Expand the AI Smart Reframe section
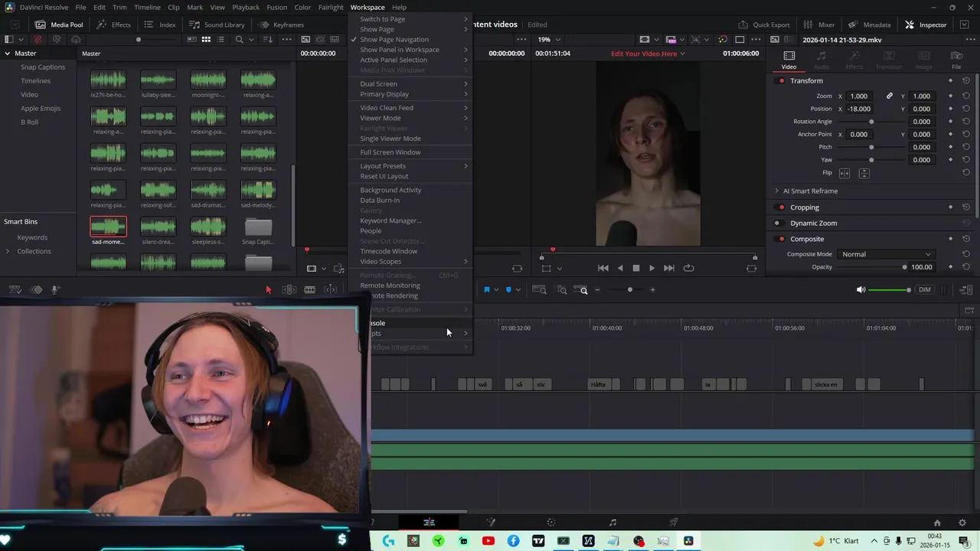This screenshot has width=980, height=551. [x=776, y=191]
